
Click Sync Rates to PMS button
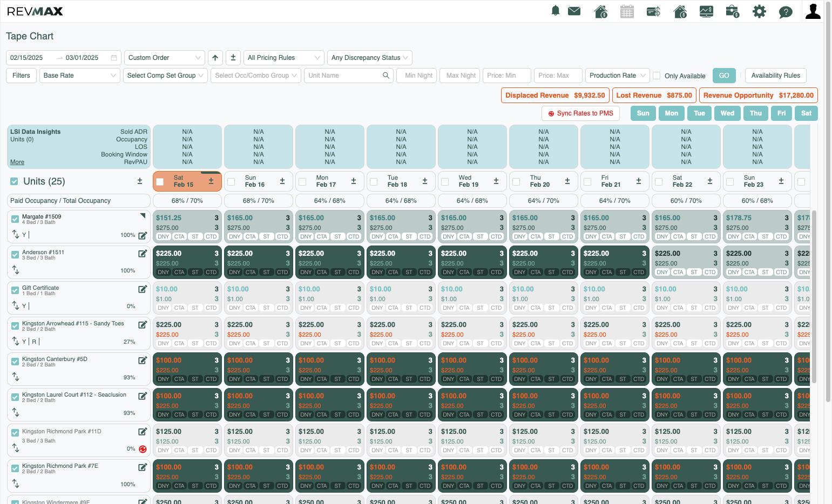(x=580, y=113)
